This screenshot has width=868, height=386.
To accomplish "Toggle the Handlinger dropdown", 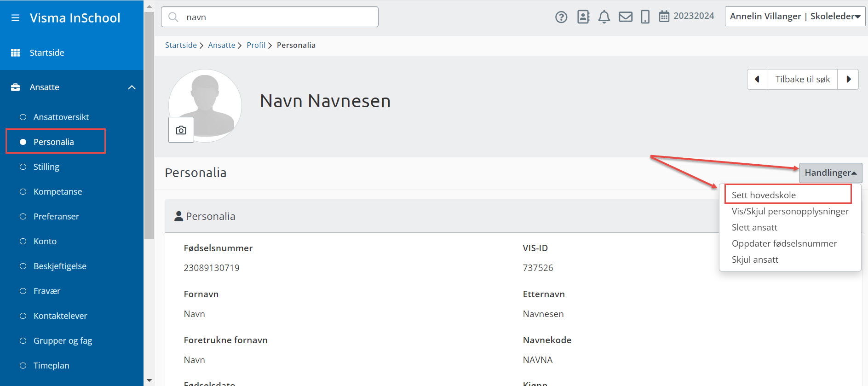I will [x=831, y=173].
